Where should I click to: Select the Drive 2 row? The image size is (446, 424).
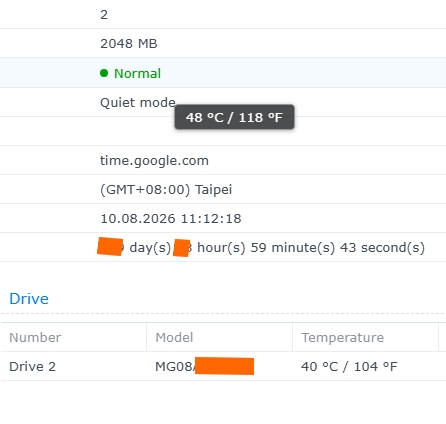click(x=223, y=366)
